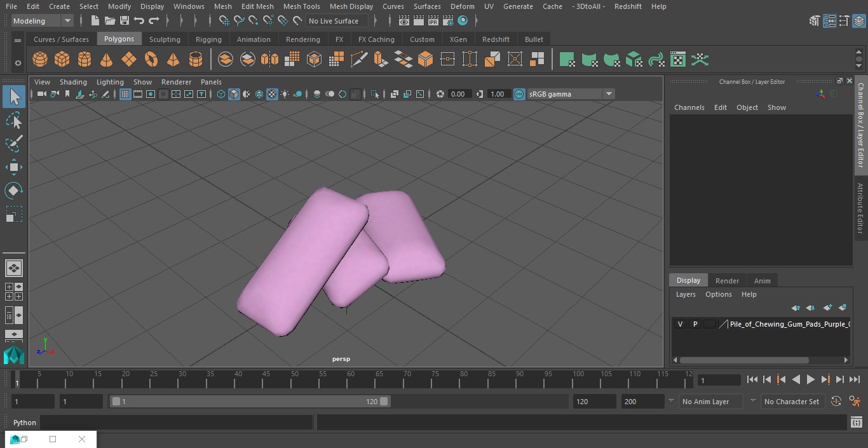The width and height of the screenshot is (868, 448).
Task: Click frame 60 on the time slider
Action: pyautogui.click(x=351, y=379)
